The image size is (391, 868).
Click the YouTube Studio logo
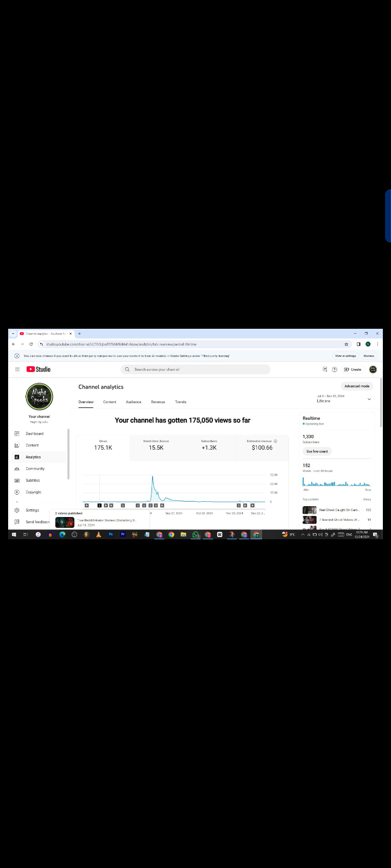(39, 369)
